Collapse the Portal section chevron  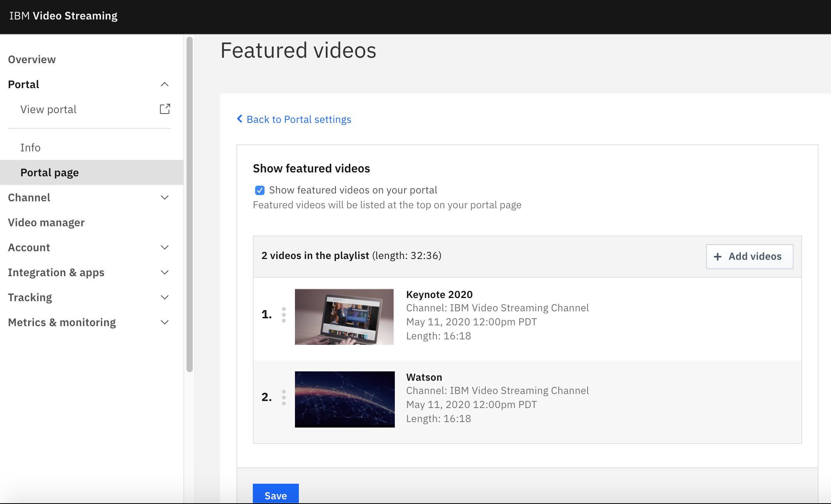[x=165, y=84]
